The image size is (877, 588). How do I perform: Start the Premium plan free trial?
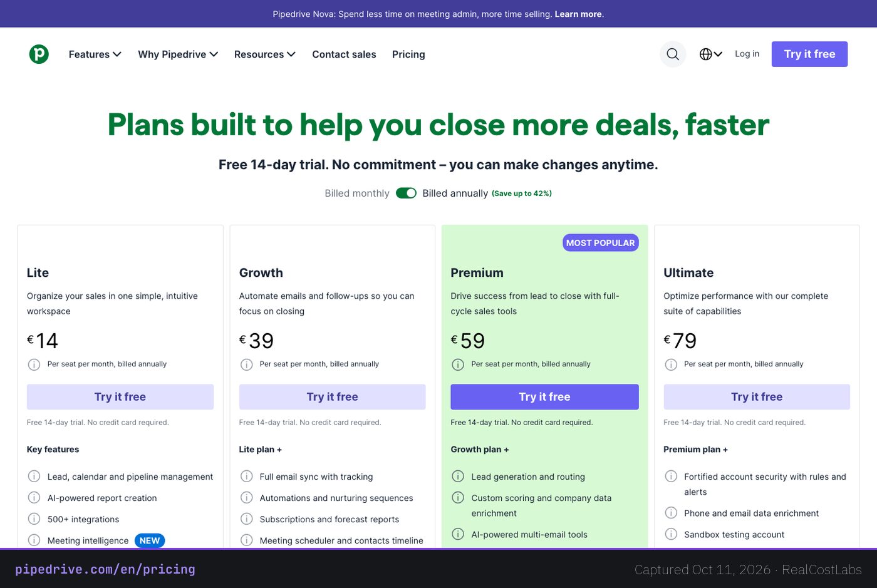(x=544, y=397)
